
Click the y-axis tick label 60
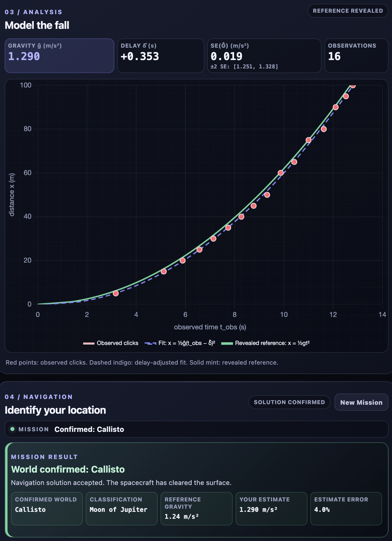[27, 173]
